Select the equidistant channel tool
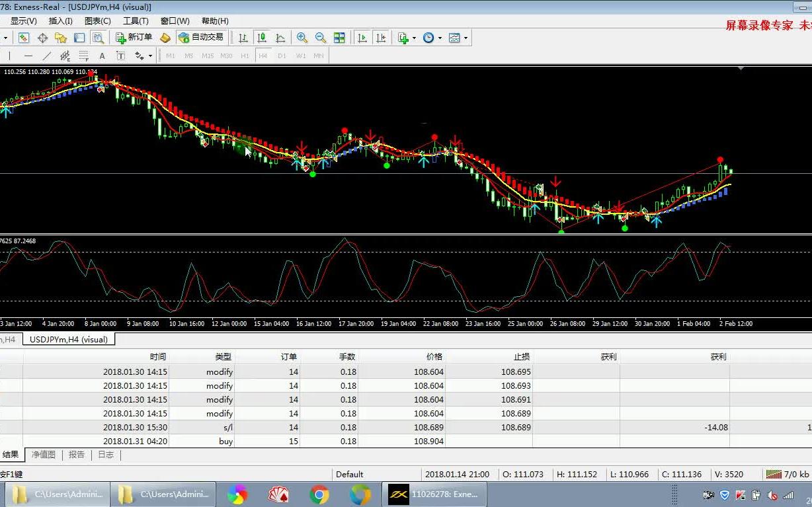 coord(65,56)
